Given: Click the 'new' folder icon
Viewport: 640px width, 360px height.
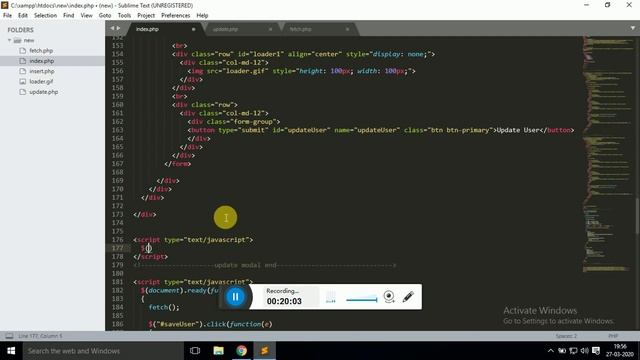Looking at the screenshot, I should (x=17, y=40).
